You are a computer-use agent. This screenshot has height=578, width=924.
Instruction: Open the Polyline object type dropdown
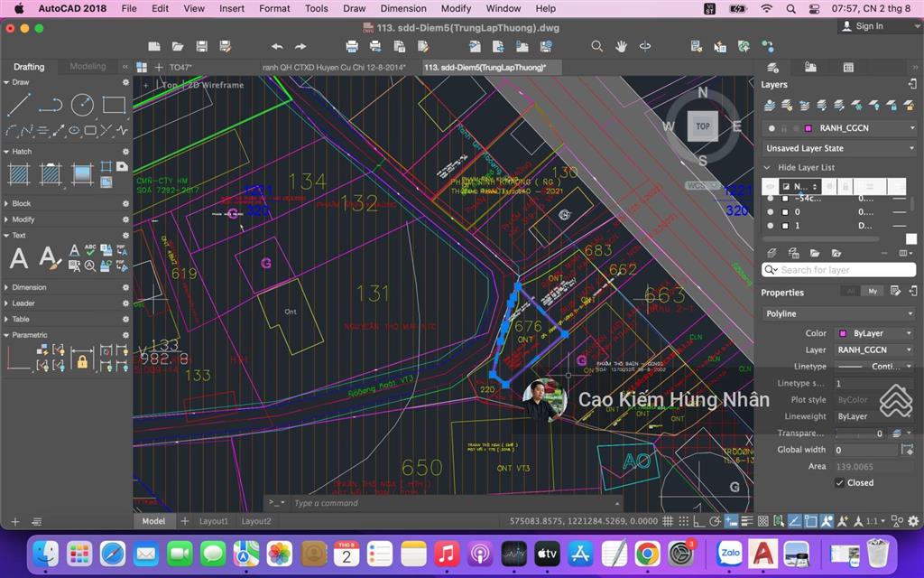click(839, 313)
